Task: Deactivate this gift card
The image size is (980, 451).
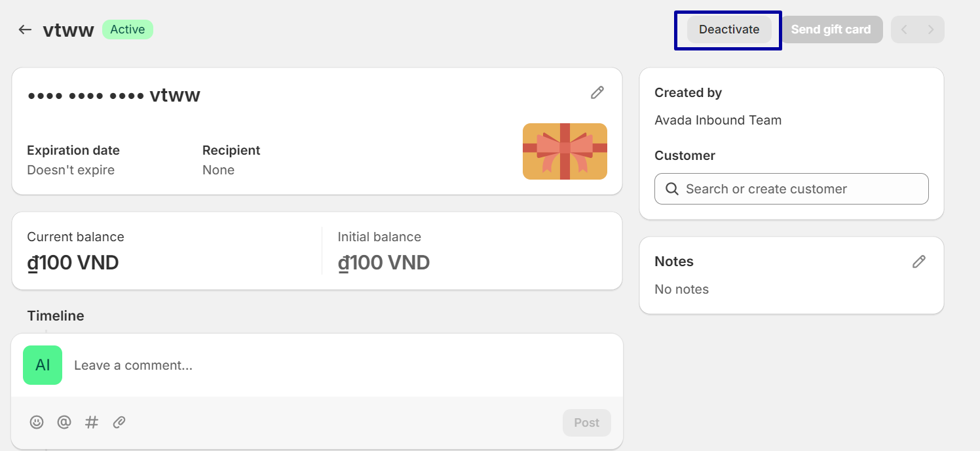Action: pos(729,29)
